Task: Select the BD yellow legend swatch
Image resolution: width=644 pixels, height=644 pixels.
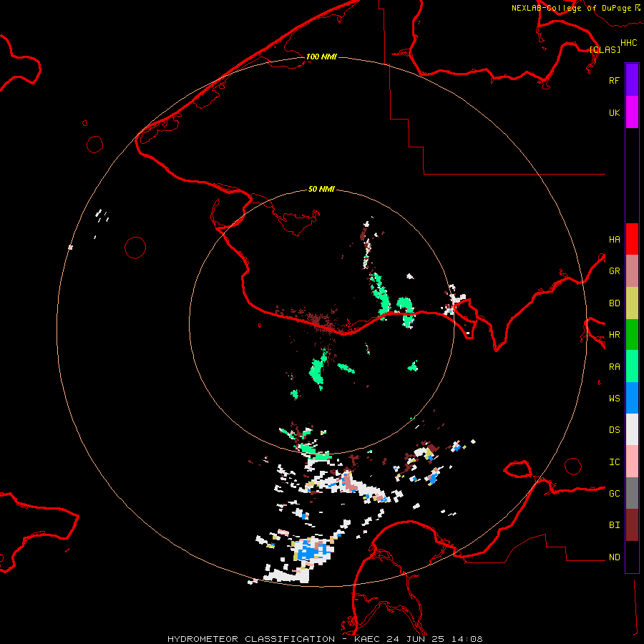Action: click(x=632, y=303)
